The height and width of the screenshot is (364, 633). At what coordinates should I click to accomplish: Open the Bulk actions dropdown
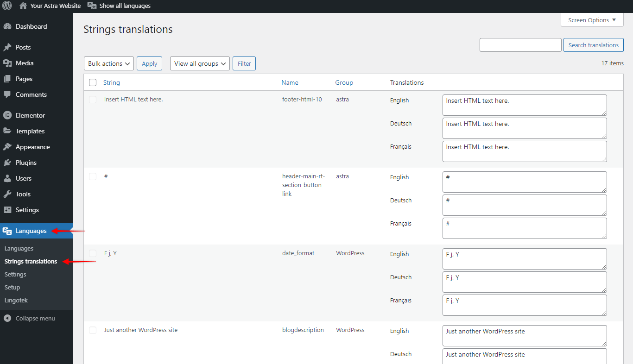tap(108, 63)
